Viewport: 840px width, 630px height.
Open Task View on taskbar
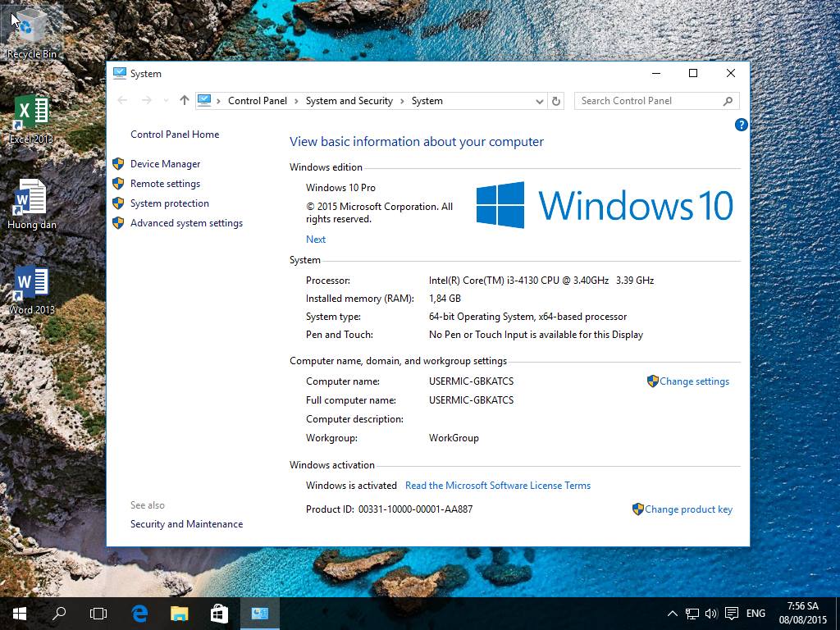tap(98, 614)
